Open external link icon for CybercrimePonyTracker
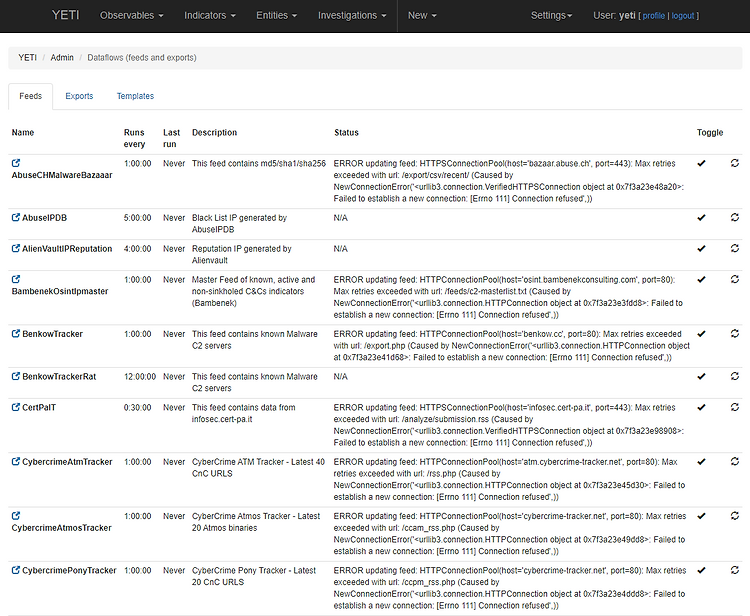Viewport: 750px width, 616px height. tap(16, 570)
